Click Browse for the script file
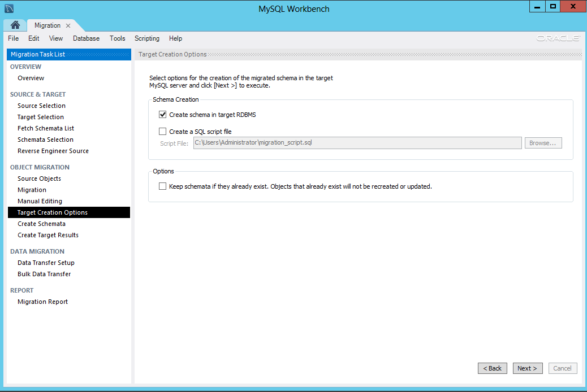587x392 pixels. pos(542,142)
